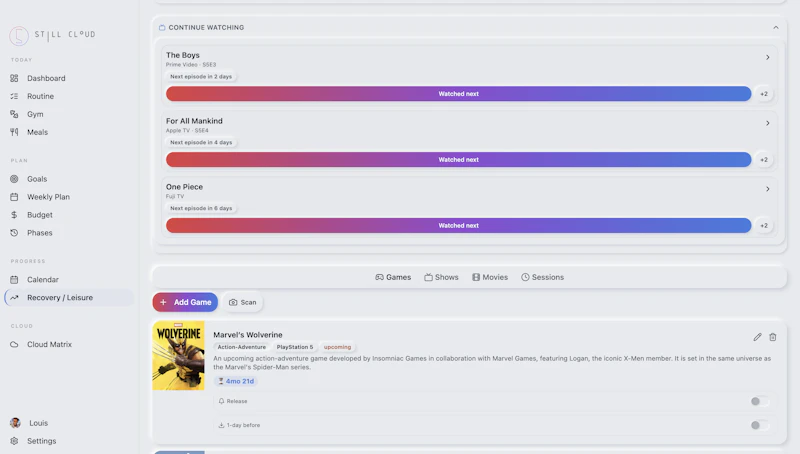Mark One Piece next episode watched
This screenshot has height=454, width=800.
(458, 225)
